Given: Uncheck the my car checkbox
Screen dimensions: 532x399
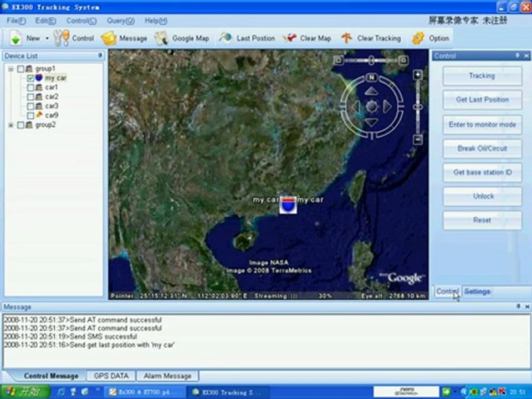Looking at the screenshot, I should 30,78.
